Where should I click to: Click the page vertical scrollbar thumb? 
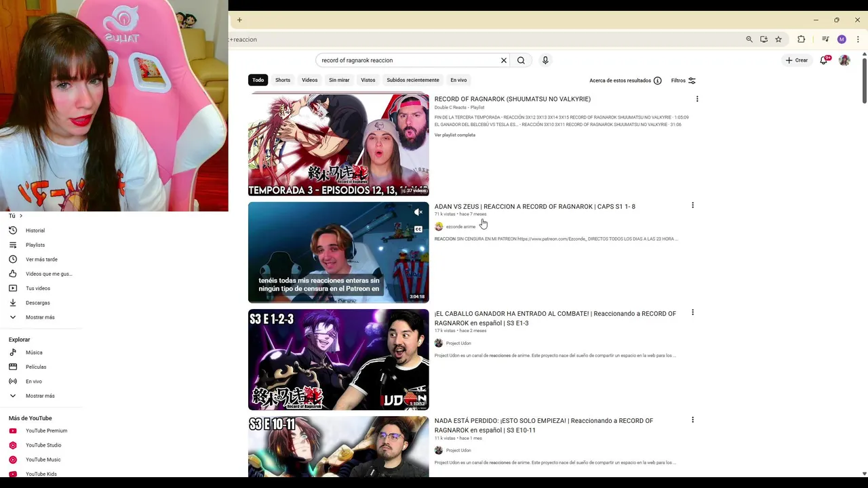pyautogui.click(x=864, y=81)
